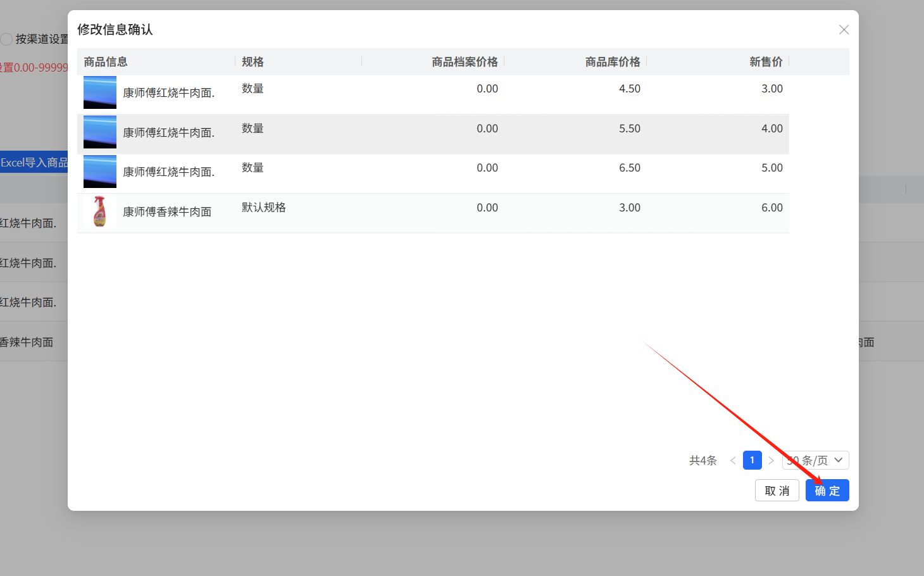This screenshot has height=576, width=924.
Task: Click 商品信息 column header
Action: 106,61
